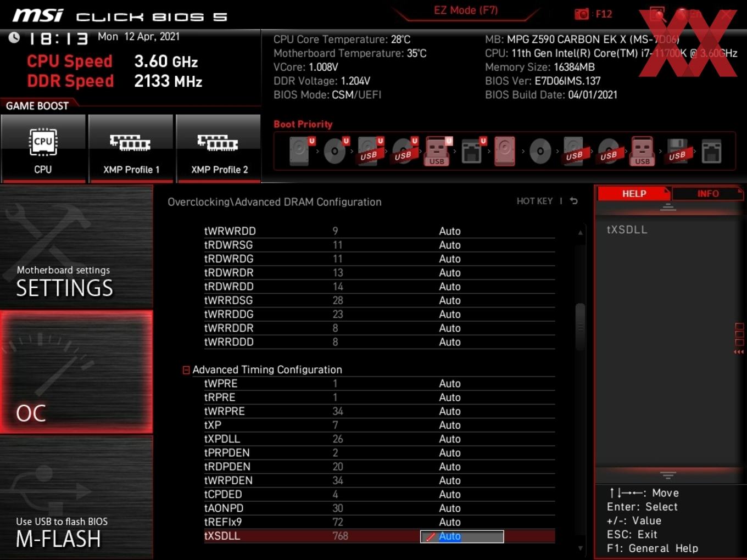The height and width of the screenshot is (560, 747).
Task: Open M-FLASH to flash BIOS from USB
Action: coord(76,497)
